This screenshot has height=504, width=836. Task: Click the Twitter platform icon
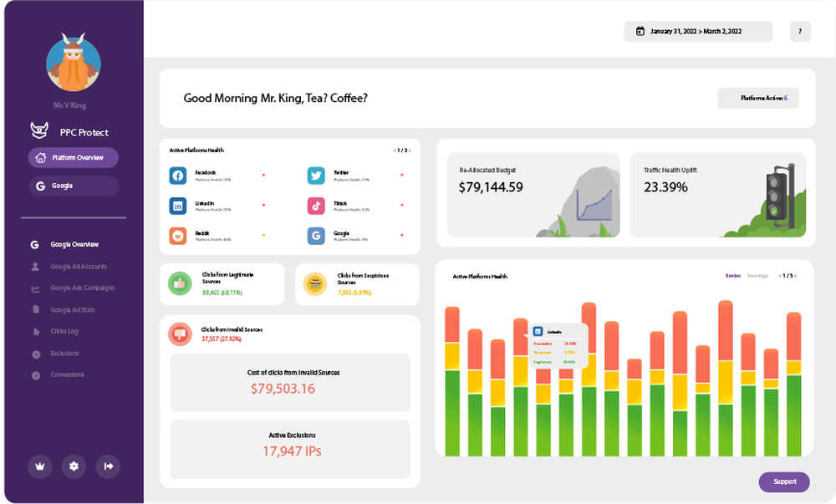coord(316,176)
